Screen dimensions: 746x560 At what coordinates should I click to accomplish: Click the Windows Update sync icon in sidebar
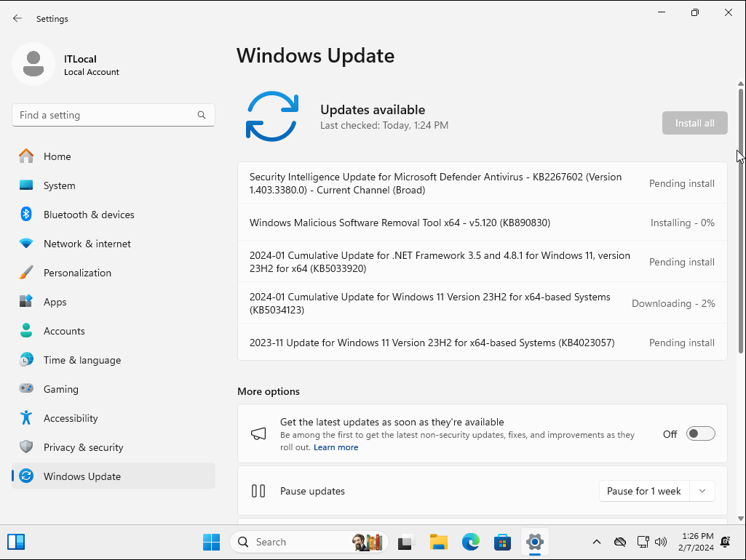pyautogui.click(x=26, y=476)
